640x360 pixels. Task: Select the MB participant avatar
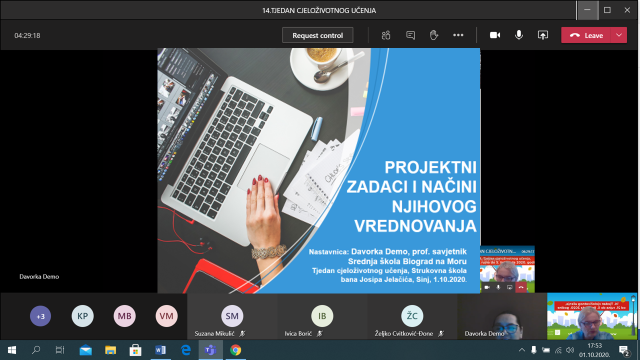[x=124, y=316]
